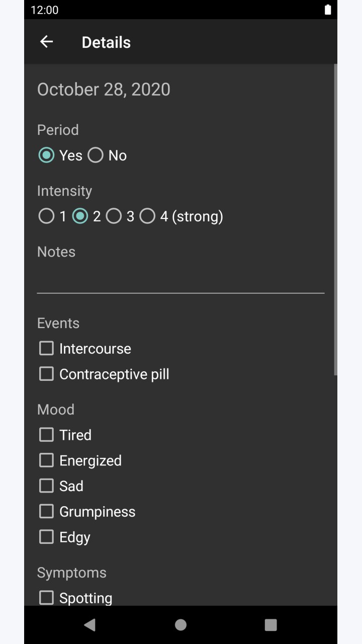Mark mood as Tired
Screen dimensions: 362x644
65,435
